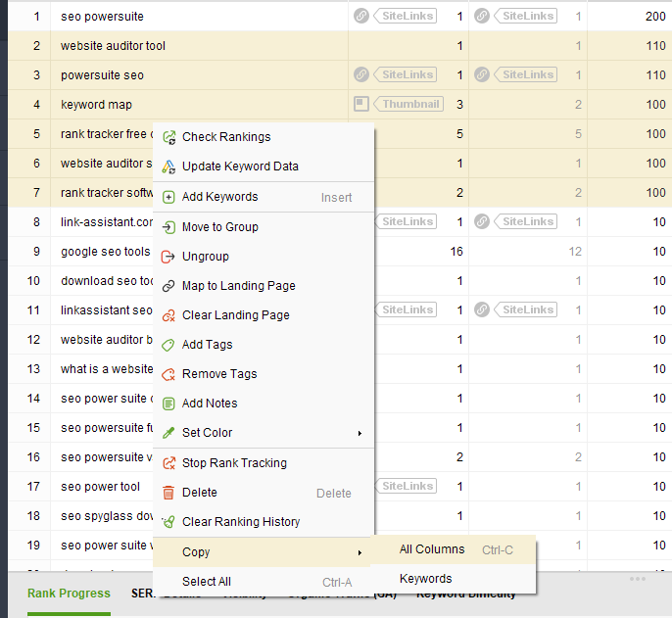Choose Check Rankings from context menu
The image size is (672, 618).
[x=264, y=137]
